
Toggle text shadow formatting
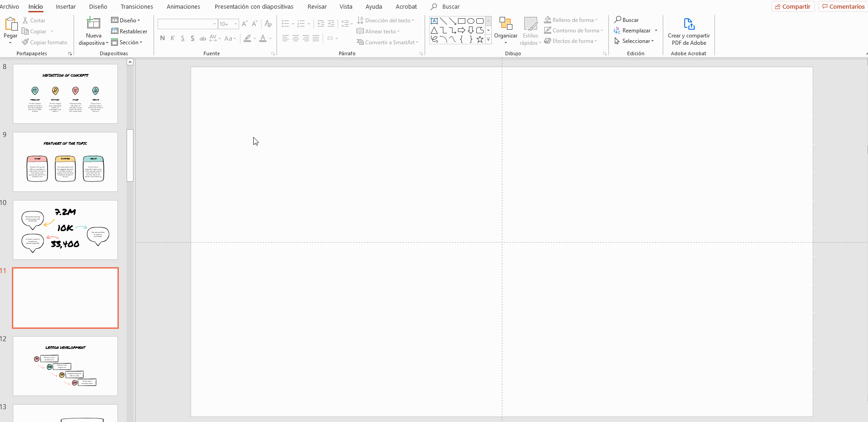tap(192, 38)
